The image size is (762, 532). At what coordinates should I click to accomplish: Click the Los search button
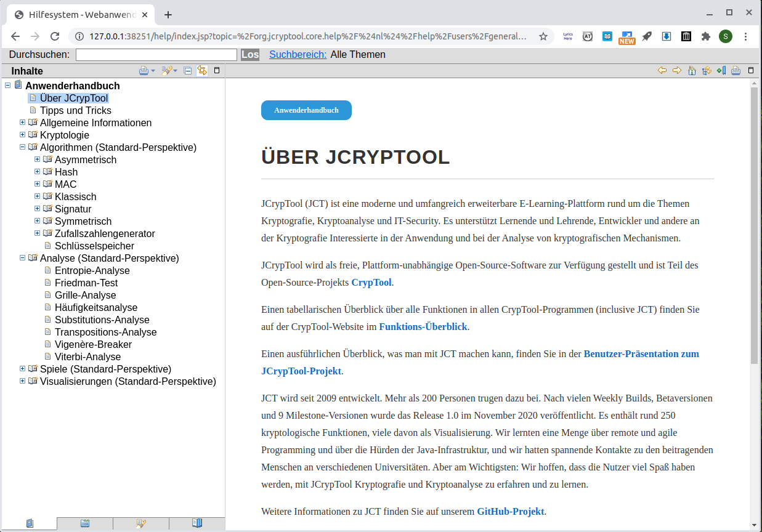[x=250, y=55]
